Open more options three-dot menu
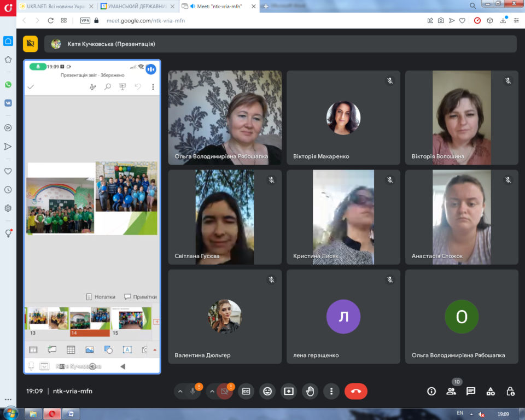Screen dimensions: 525x420 pos(331,391)
